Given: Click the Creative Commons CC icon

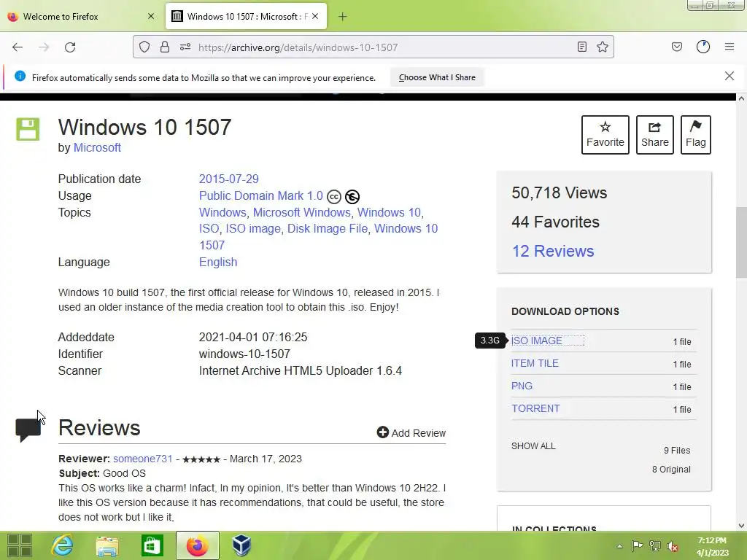Looking at the screenshot, I should [334, 196].
